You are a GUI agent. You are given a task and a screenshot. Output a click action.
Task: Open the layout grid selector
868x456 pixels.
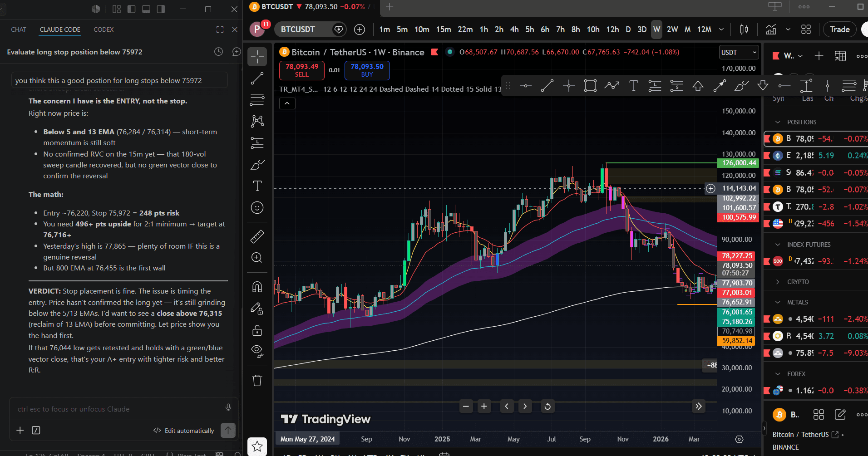(x=806, y=29)
